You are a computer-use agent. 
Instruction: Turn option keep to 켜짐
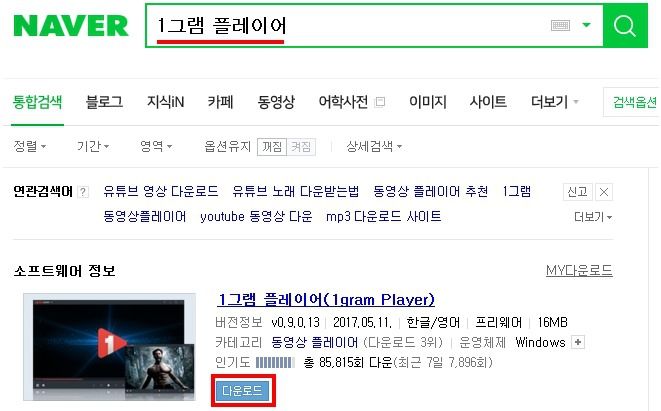click(301, 147)
